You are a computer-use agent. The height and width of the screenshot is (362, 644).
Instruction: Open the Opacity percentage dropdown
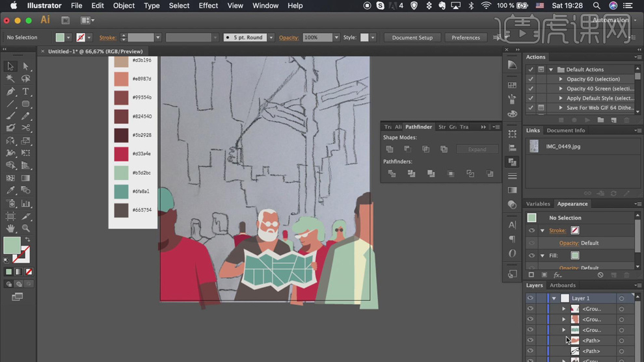click(336, 38)
